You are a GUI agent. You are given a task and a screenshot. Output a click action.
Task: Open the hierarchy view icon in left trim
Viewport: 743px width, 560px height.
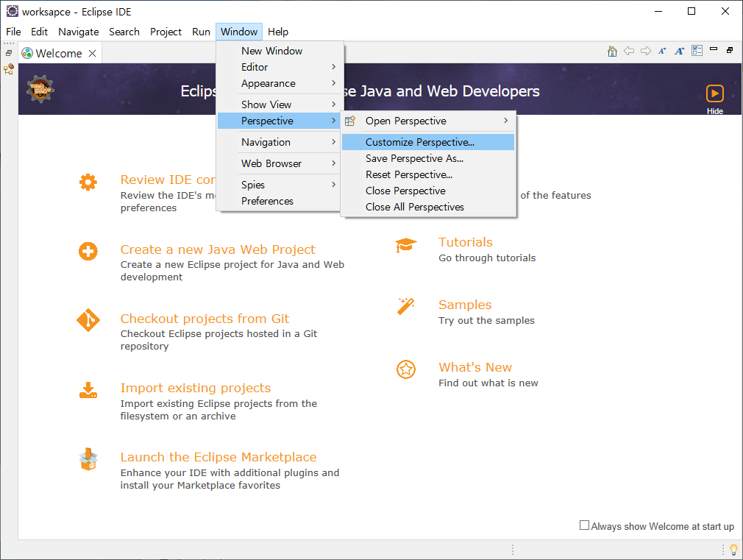tap(9, 70)
